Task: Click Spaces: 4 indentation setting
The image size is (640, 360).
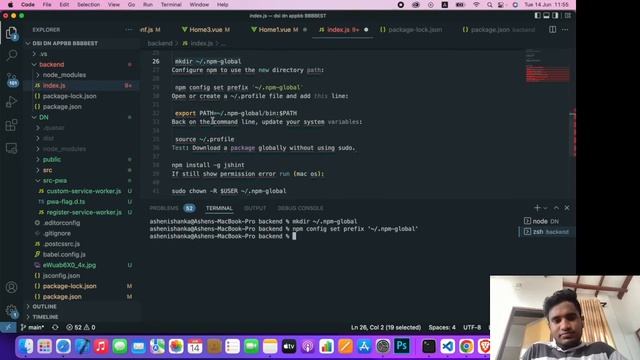Action: point(442,327)
